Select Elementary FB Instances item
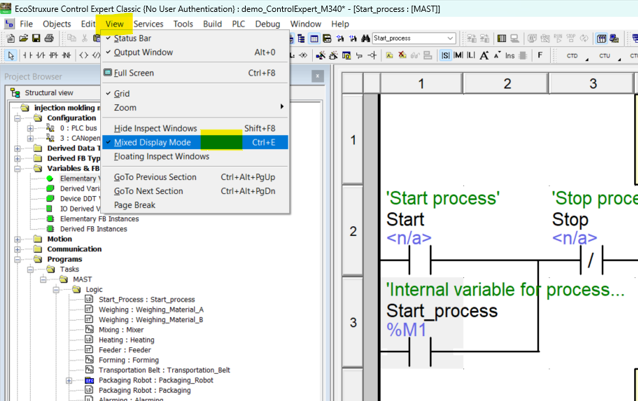The image size is (638, 401). point(99,219)
